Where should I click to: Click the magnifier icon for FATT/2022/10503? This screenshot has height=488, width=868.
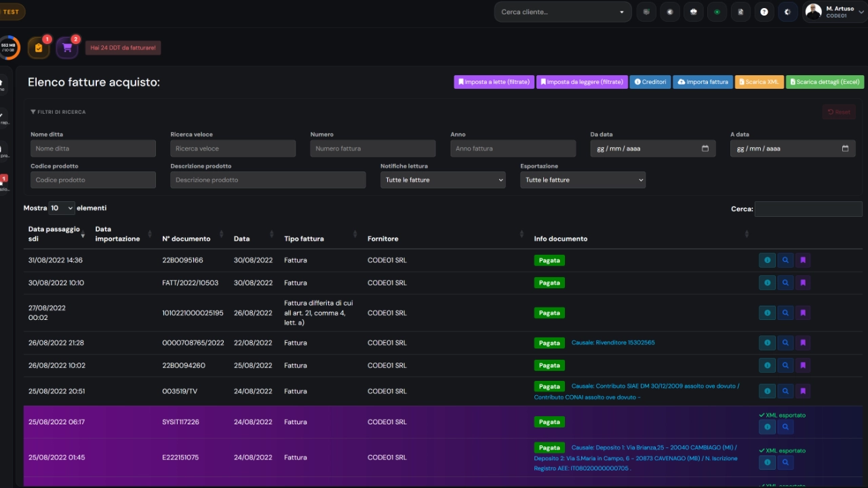coord(785,283)
